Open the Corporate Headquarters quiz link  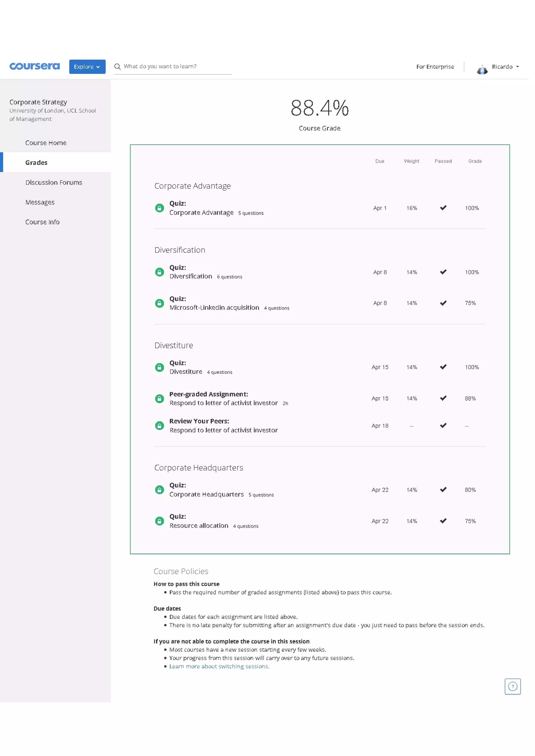(x=206, y=494)
